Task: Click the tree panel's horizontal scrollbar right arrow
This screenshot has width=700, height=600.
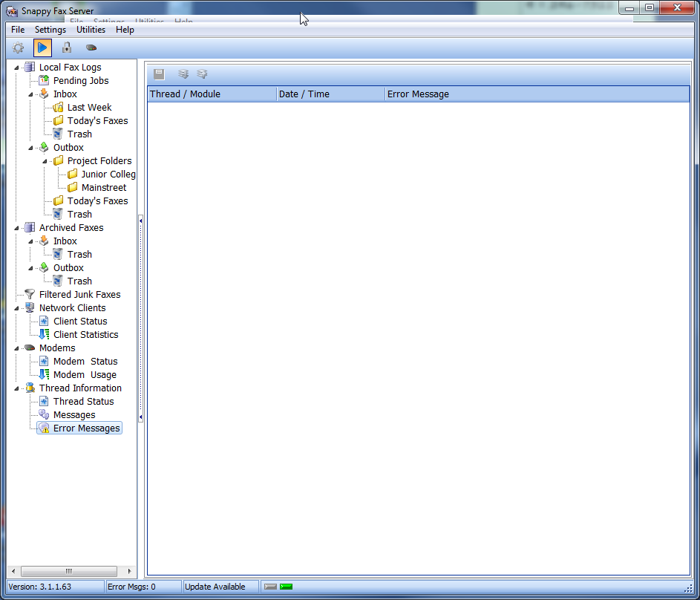Action: tap(130, 571)
